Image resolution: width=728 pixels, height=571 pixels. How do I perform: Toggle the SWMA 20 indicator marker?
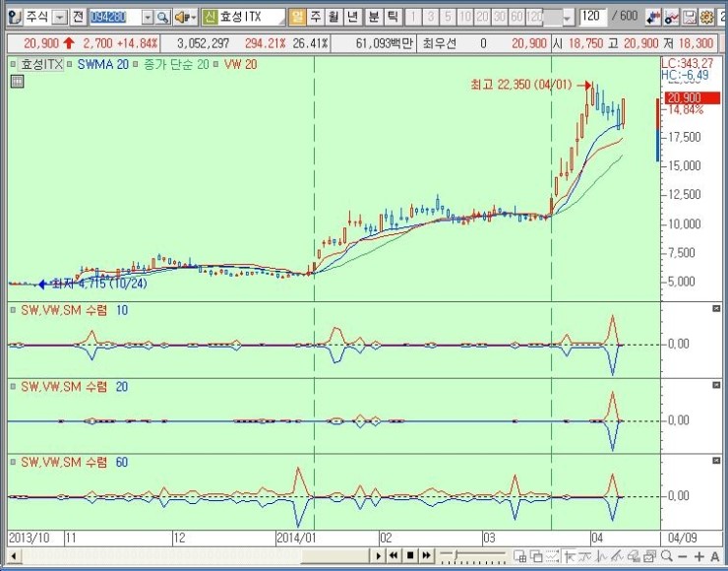[x=71, y=63]
